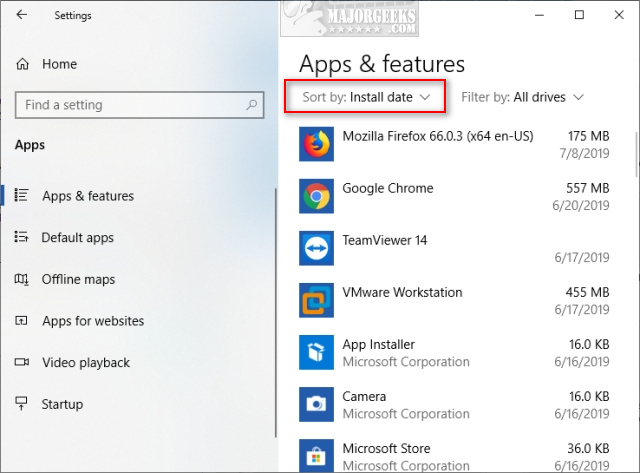The height and width of the screenshot is (473, 640).
Task: Select Mozilla Firefox 66.0.3 entry name
Action: [438, 136]
